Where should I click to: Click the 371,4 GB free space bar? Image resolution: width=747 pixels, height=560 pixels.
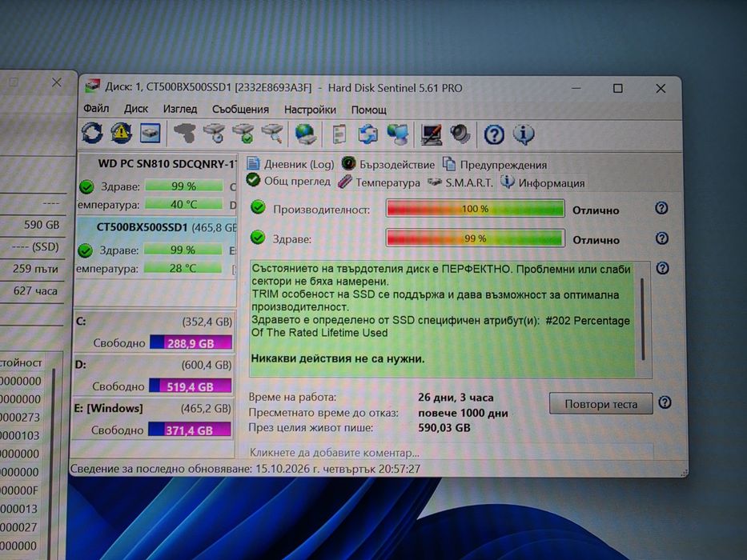[189, 430]
